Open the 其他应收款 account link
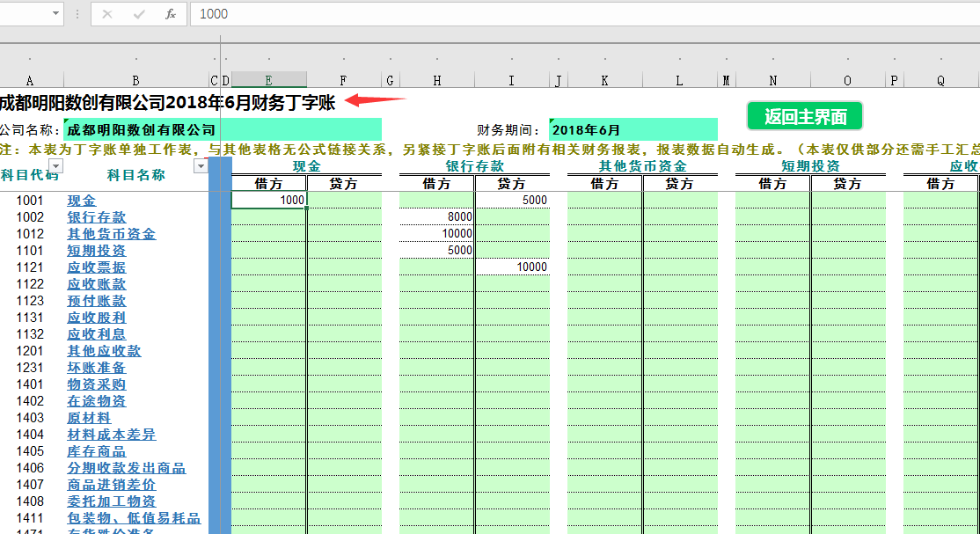Viewport: 980px width, 534px height. point(104,351)
